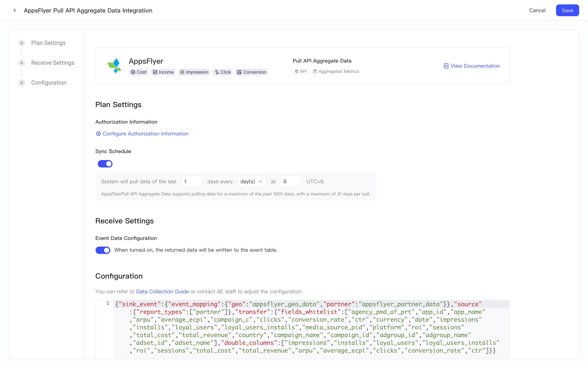Viewport: 588px width, 368px height.
Task: Click the Cost tag icon
Action: click(x=133, y=72)
